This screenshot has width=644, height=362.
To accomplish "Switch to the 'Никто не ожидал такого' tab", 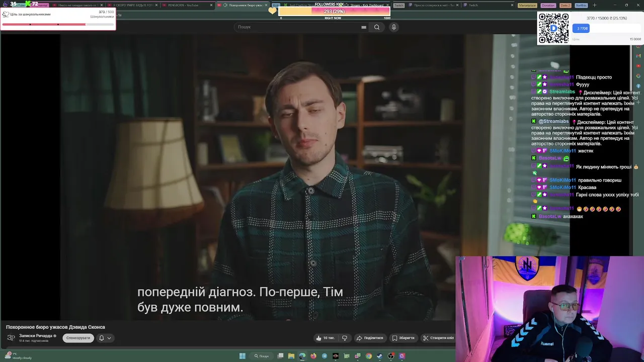I will tap(77, 5).
